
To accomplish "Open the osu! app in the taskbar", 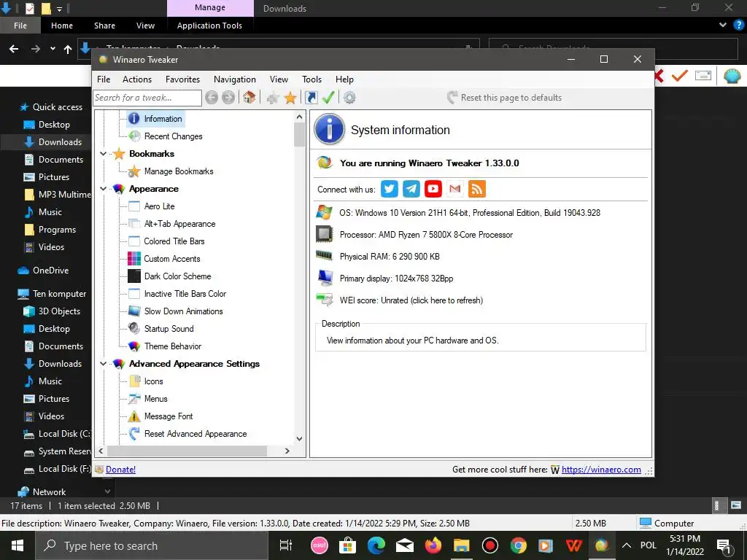I will (320, 545).
